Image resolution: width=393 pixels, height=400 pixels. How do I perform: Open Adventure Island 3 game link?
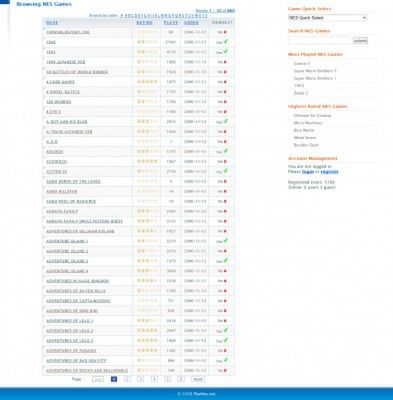coord(67,261)
